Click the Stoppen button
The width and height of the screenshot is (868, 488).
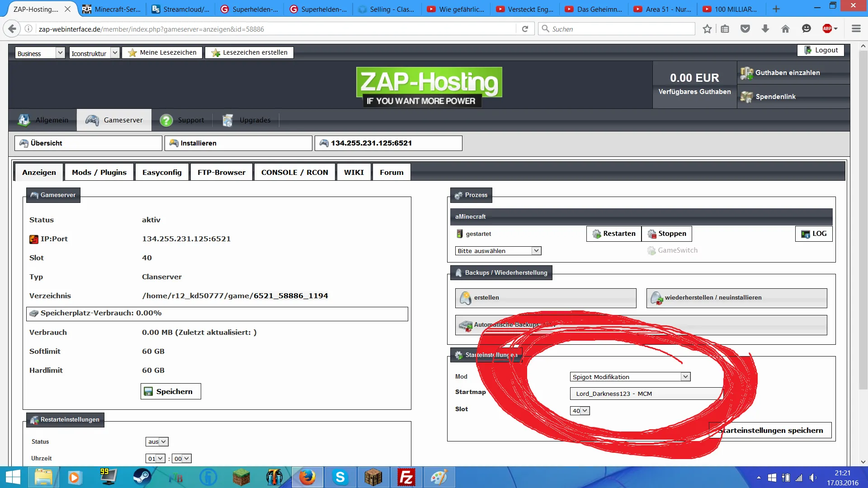pyautogui.click(x=667, y=234)
